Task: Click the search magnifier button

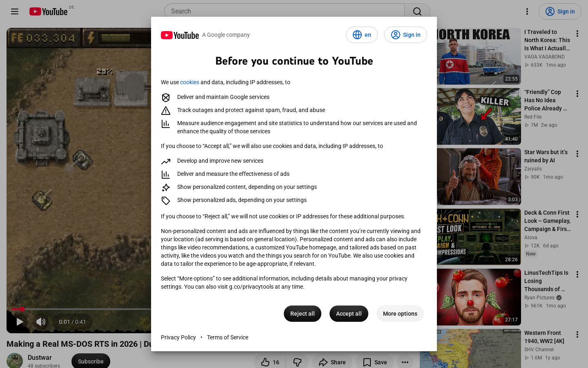Action: 417,11
